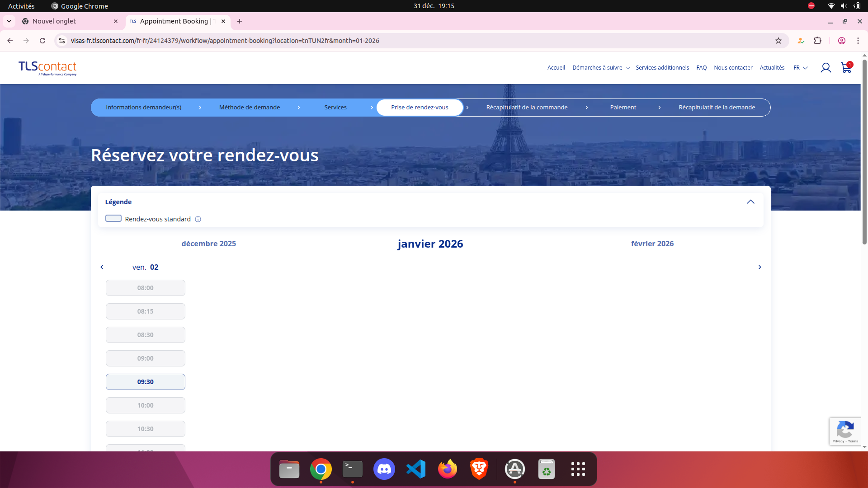Show next days with right chevron

coord(760,267)
